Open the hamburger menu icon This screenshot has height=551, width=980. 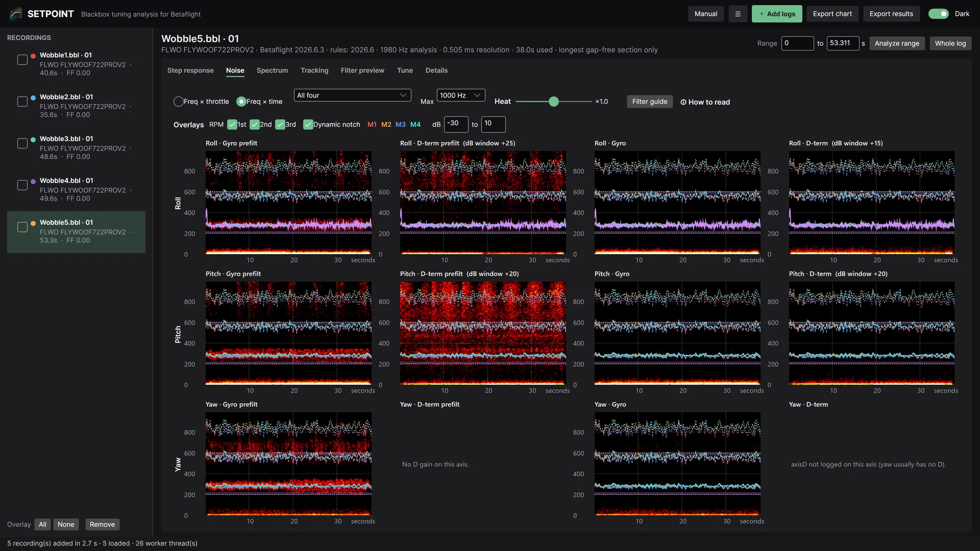point(738,14)
